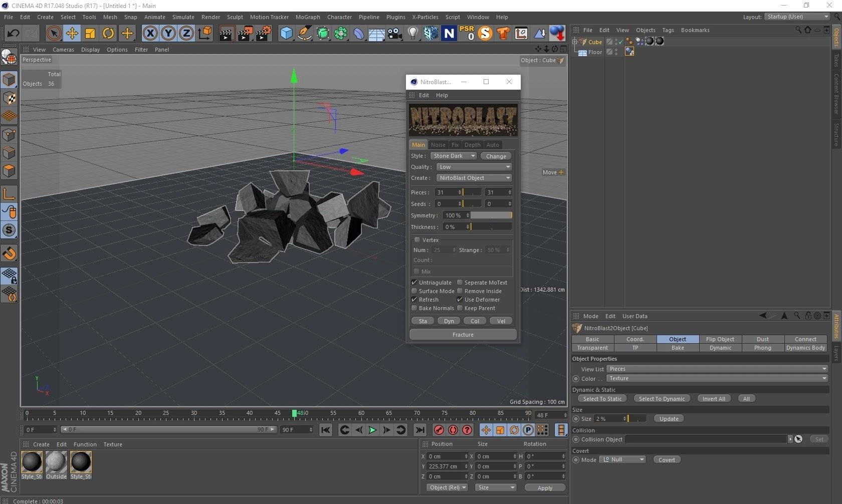Switch to the Noise tab in NitroBlast
The image size is (842, 504).
(x=438, y=145)
